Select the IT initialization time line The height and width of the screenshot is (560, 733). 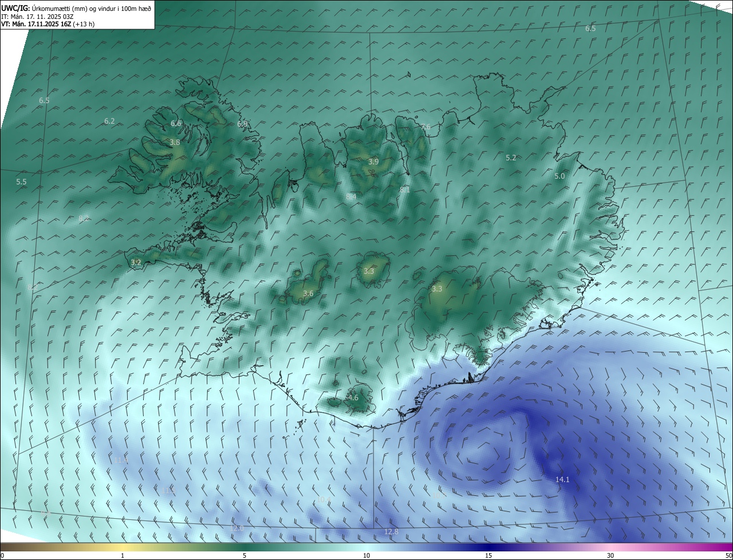tap(38, 17)
